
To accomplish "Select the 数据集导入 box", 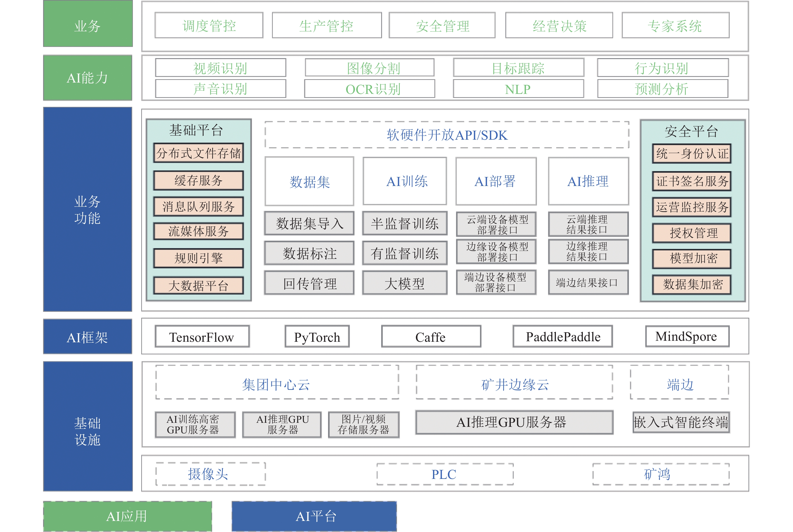I will point(309,223).
